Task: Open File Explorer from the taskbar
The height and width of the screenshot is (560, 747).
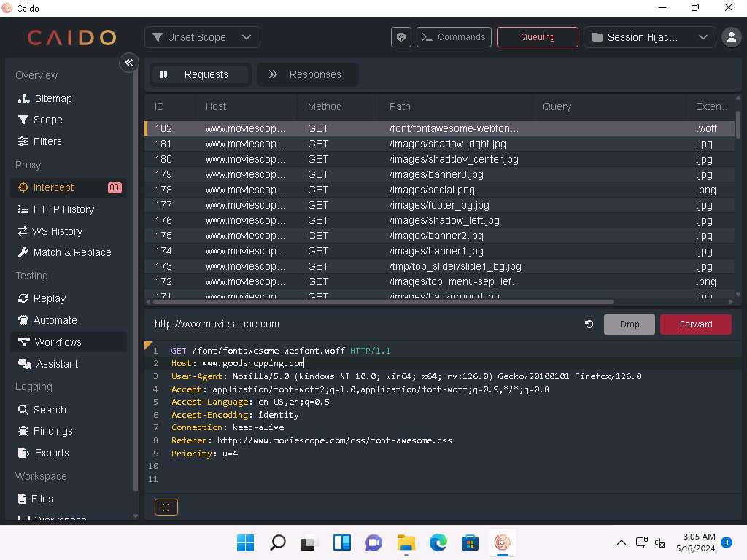Action: (x=406, y=542)
